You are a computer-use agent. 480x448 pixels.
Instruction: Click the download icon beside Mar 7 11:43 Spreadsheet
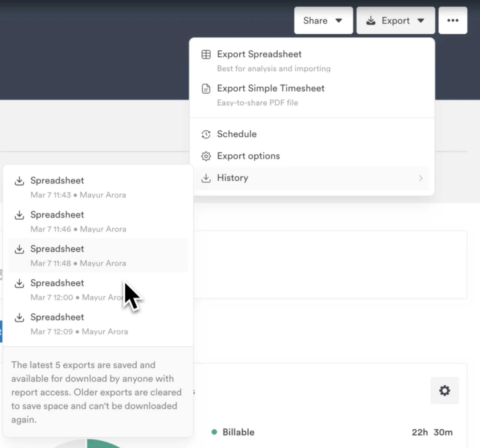tap(20, 181)
